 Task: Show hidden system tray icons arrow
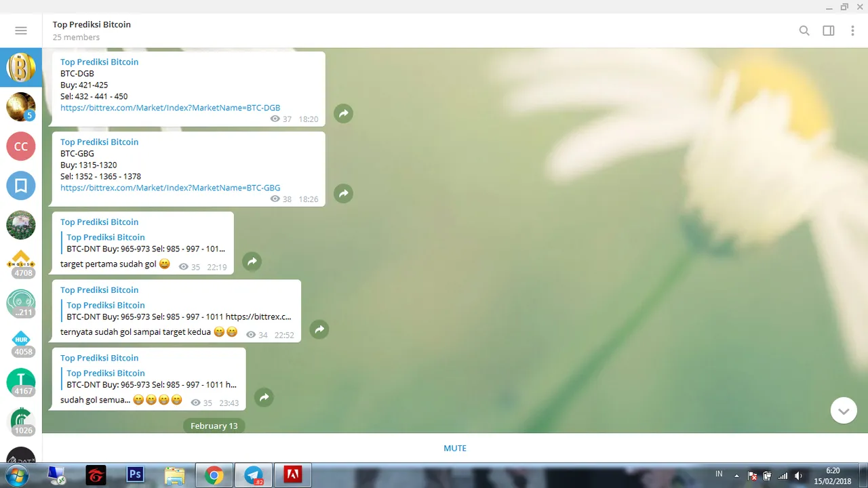pyautogui.click(x=736, y=475)
